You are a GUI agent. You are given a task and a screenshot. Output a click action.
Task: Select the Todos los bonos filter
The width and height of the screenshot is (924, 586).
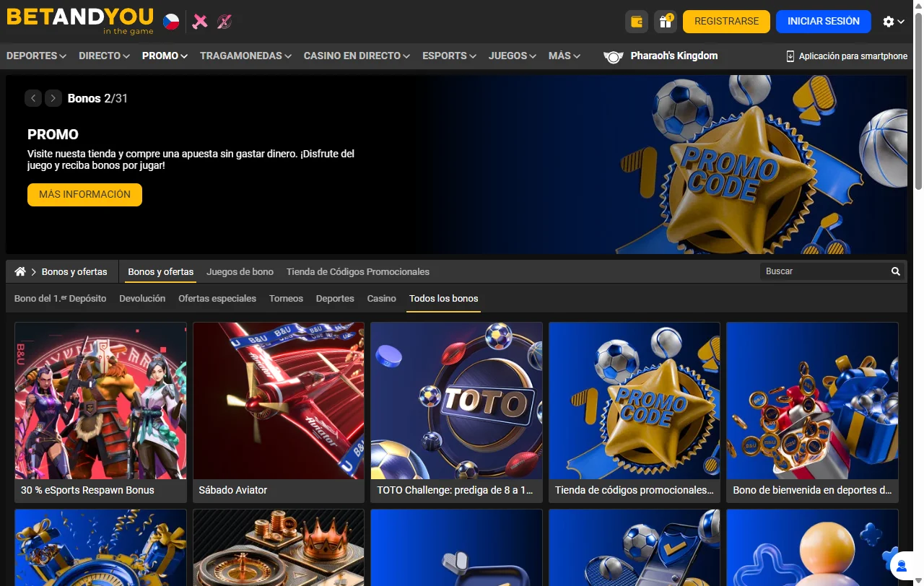pos(444,298)
